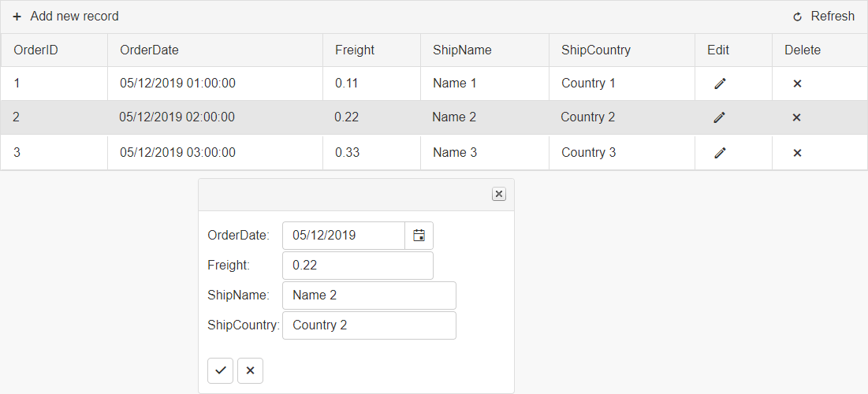Select cell 05/12/2019 03:00:00
This screenshot has height=394, width=868.
pos(215,152)
